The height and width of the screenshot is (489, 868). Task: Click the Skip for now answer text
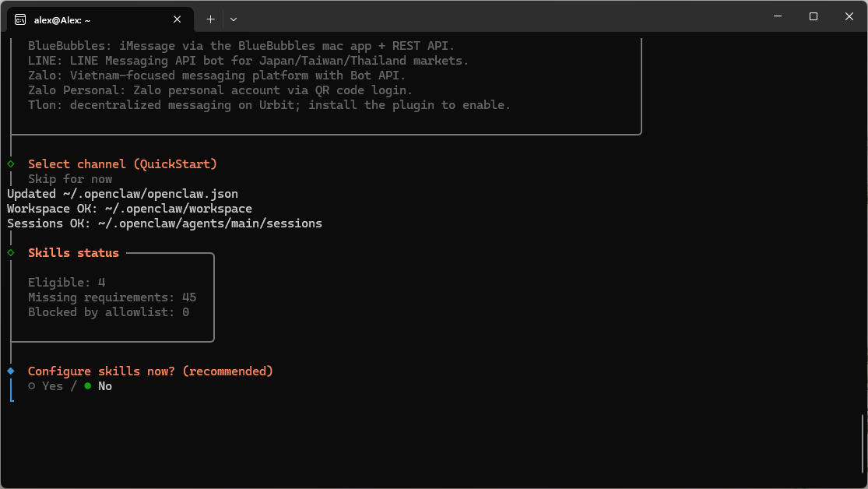click(x=70, y=179)
